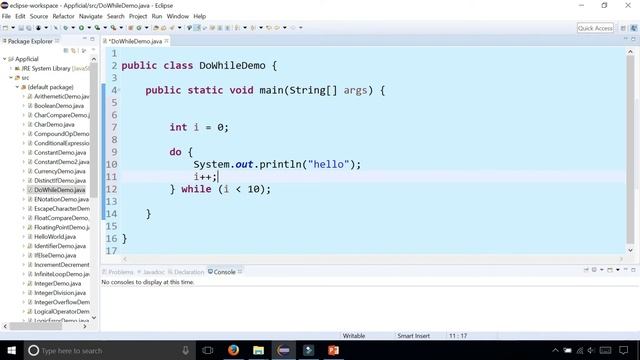Click the Save toolbar icon
Image resolution: width=640 pixels, height=360 pixels.
21,28
